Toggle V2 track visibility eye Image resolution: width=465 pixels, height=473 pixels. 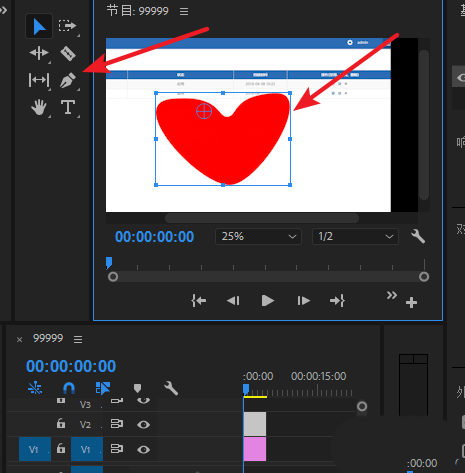[x=143, y=424]
